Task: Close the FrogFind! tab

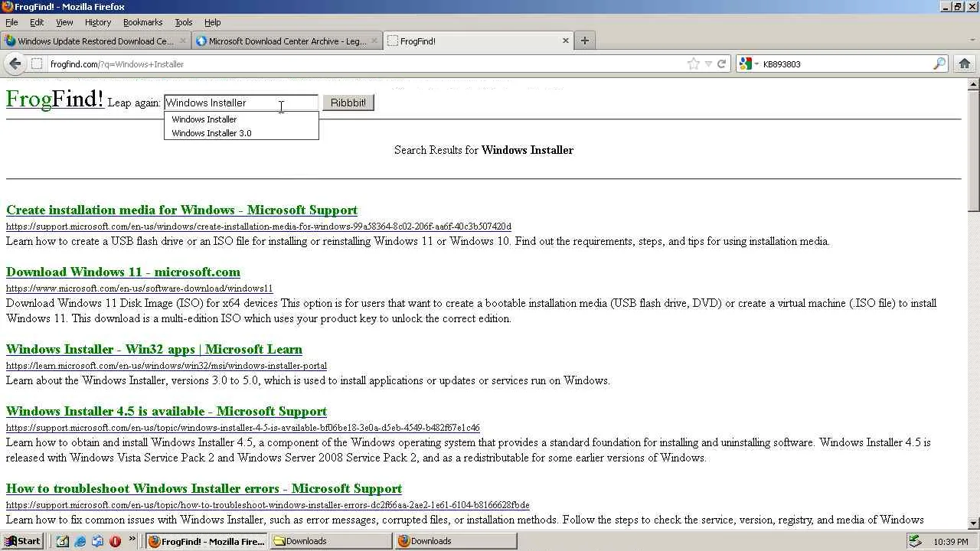Action: point(566,41)
